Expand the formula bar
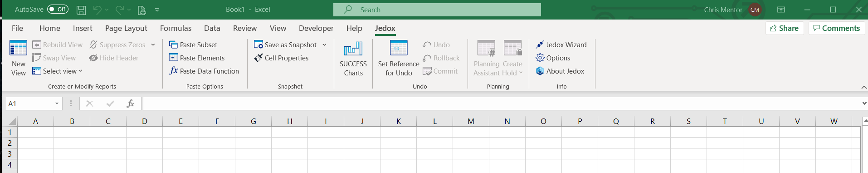The width and height of the screenshot is (868, 173). coord(864,104)
